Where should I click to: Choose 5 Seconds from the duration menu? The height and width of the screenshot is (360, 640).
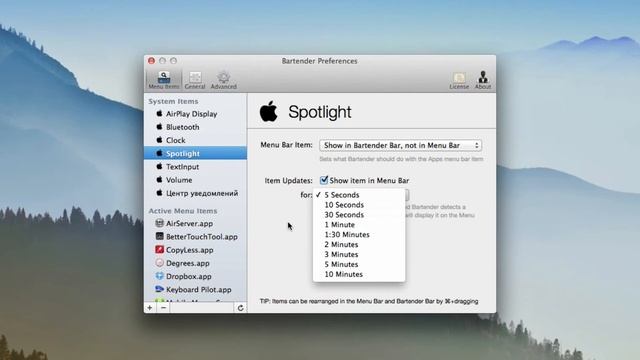pos(359,195)
